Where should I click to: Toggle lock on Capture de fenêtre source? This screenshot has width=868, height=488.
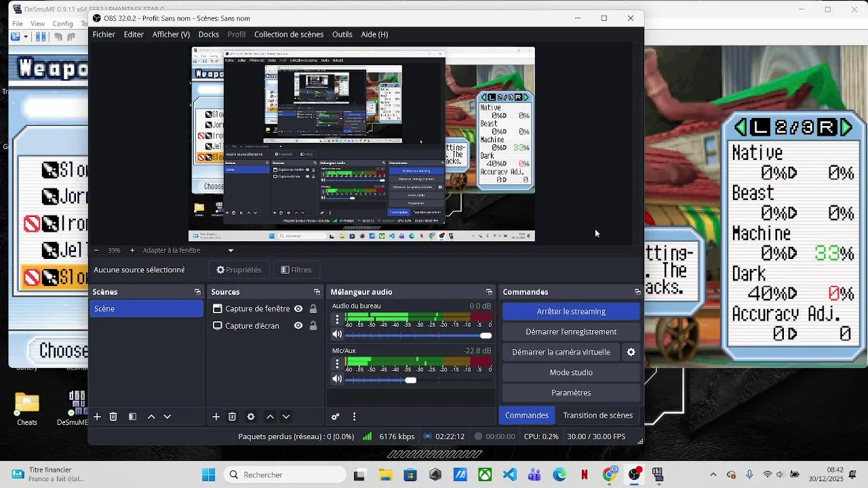[313, 309]
